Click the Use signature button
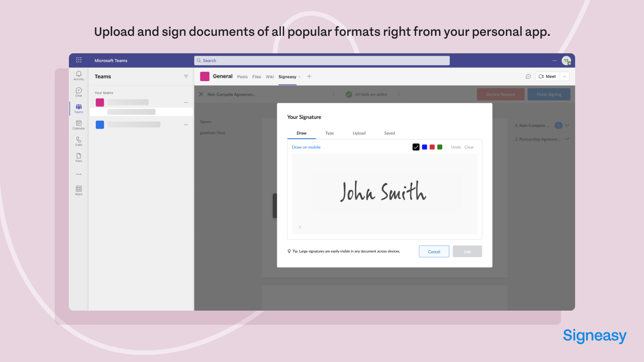644x362 pixels. (x=467, y=251)
